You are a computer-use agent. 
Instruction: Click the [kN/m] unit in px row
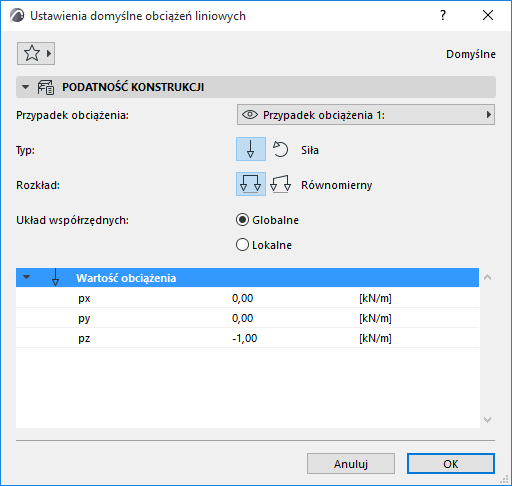pyautogui.click(x=375, y=298)
